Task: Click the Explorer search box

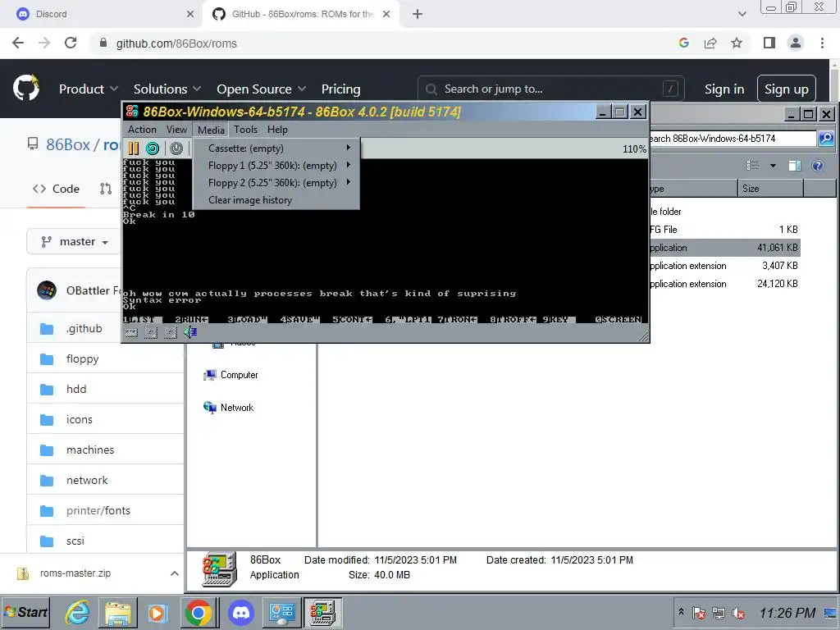Action: 733,138
